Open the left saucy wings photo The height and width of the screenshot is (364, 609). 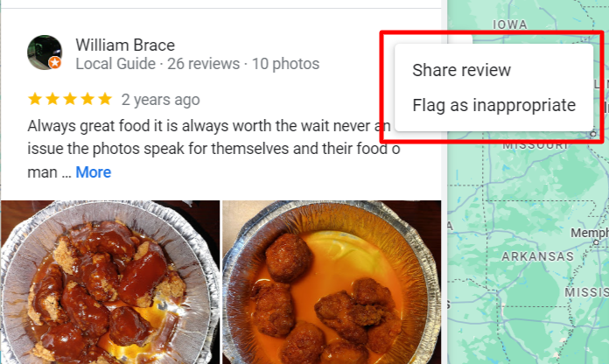110,282
